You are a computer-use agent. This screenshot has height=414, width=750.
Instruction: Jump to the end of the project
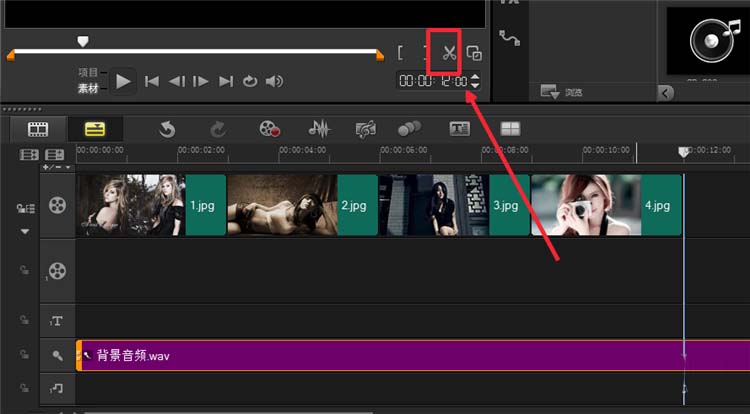point(226,82)
